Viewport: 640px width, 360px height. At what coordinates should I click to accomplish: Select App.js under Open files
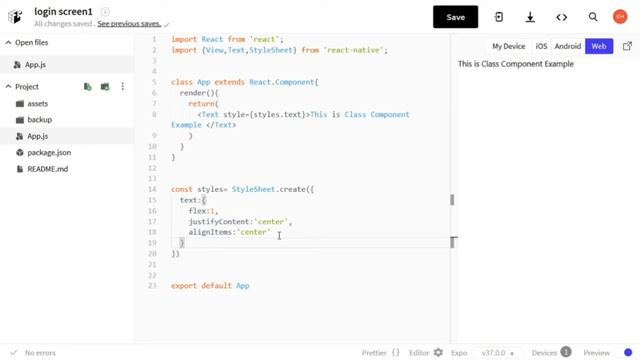coord(67,64)
